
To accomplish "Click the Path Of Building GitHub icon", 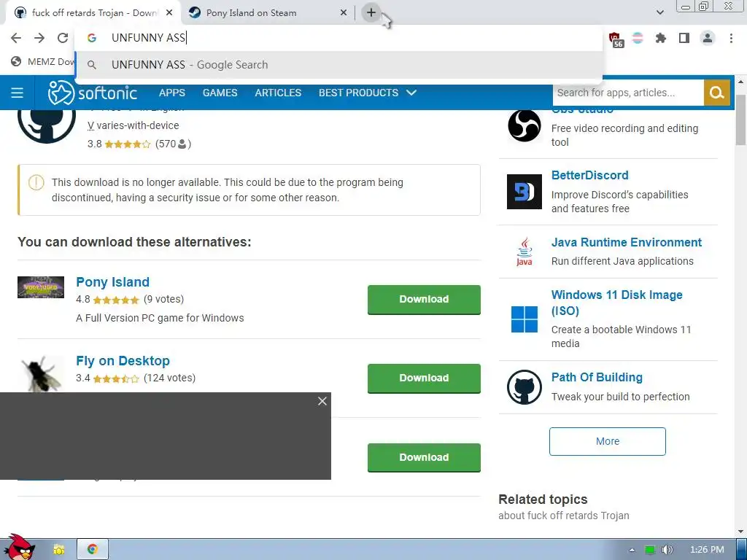I will [x=524, y=387].
